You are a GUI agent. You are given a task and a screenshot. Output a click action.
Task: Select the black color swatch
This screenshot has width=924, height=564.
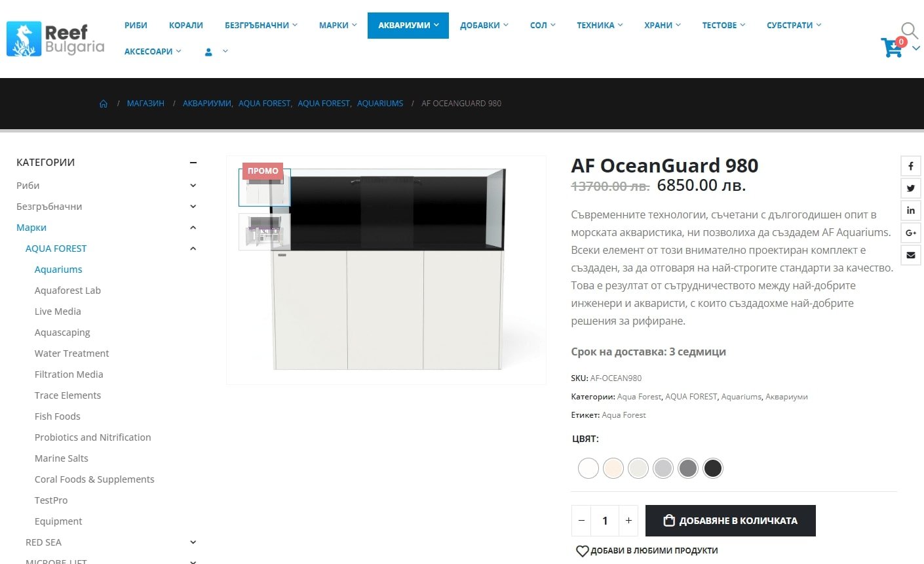[x=713, y=468]
